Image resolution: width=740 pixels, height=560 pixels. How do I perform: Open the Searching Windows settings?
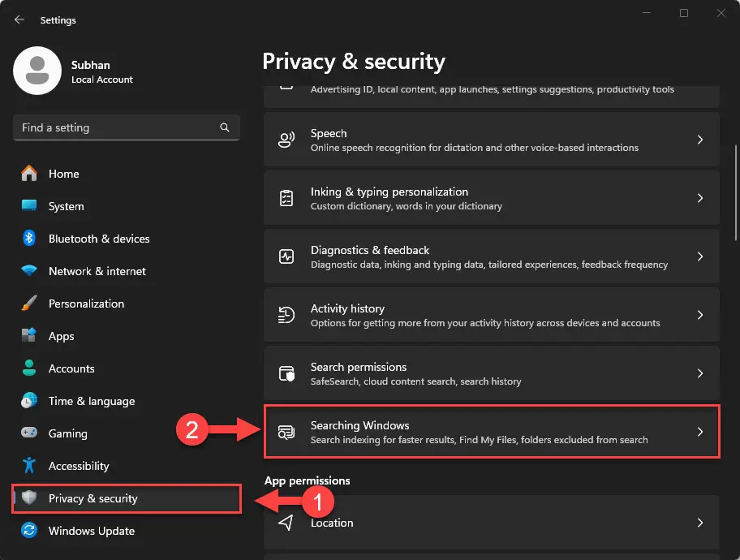pyautogui.click(x=492, y=431)
